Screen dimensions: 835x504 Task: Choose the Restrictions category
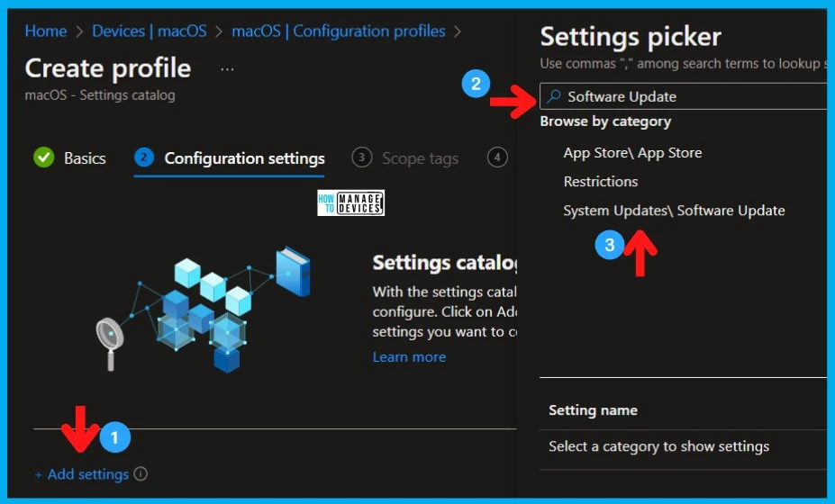point(601,182)
